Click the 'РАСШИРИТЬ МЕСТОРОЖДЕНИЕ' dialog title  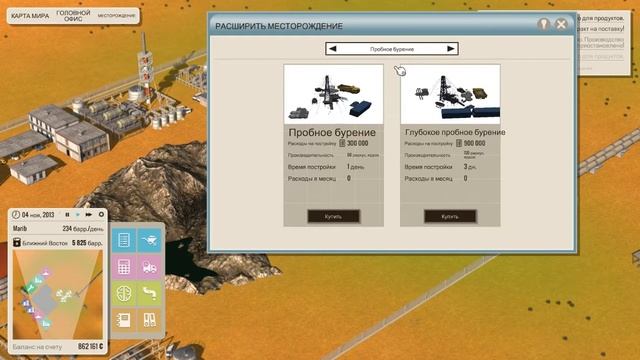click(x=279, y=26)
